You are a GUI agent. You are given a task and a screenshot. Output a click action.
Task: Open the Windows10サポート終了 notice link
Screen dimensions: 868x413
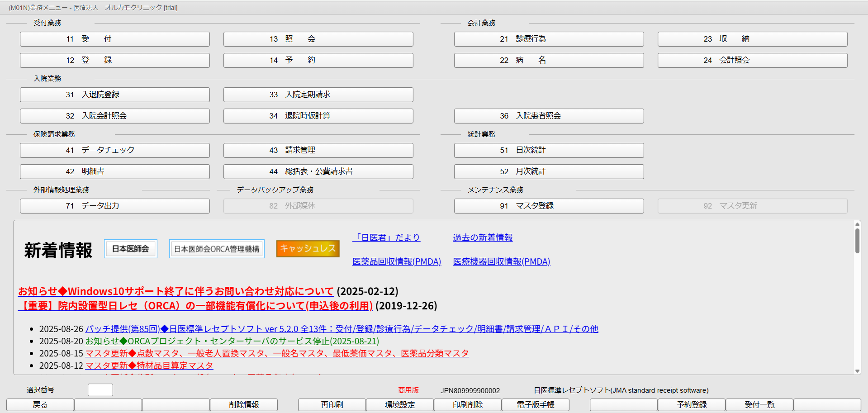(x=175, y=291)
